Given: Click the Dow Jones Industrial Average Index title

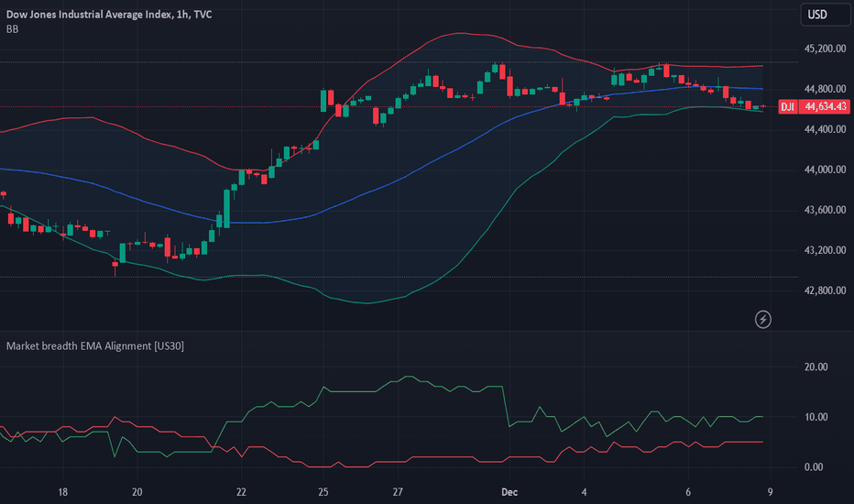Looking at the screenshot, I should (x=109, y=14).
